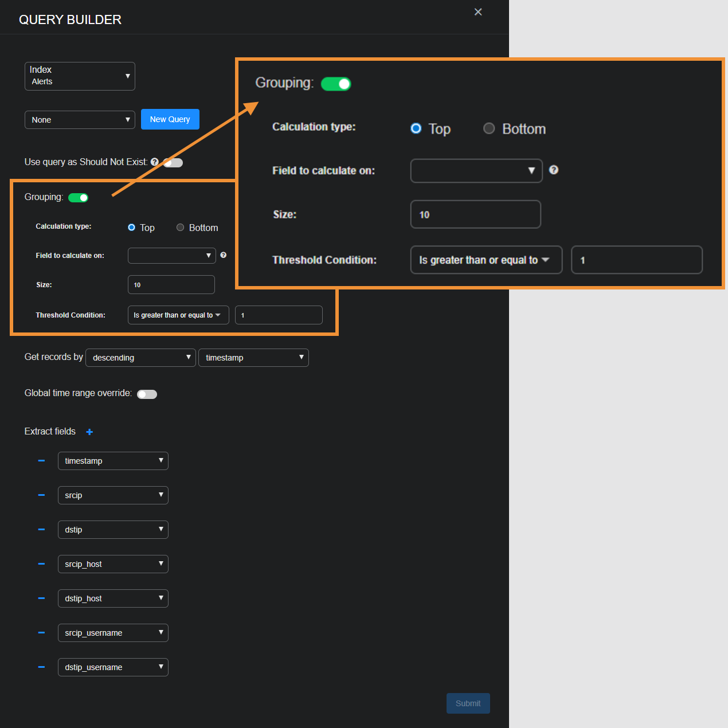Open the Index Alerts dropdown
The height and width of the screenshot is (728, 728).
pyautogui.click(x=80, y=76)
